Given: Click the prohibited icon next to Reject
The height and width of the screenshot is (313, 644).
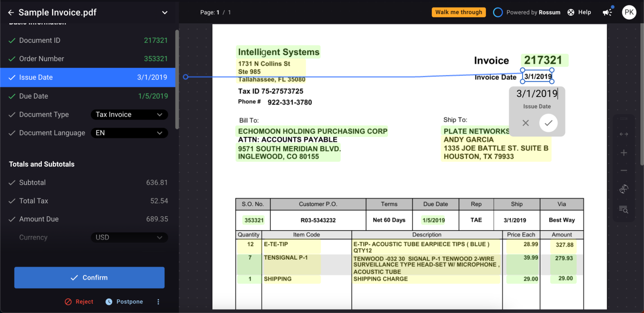Looking at the screenshot, I should (x=68, y=302).
